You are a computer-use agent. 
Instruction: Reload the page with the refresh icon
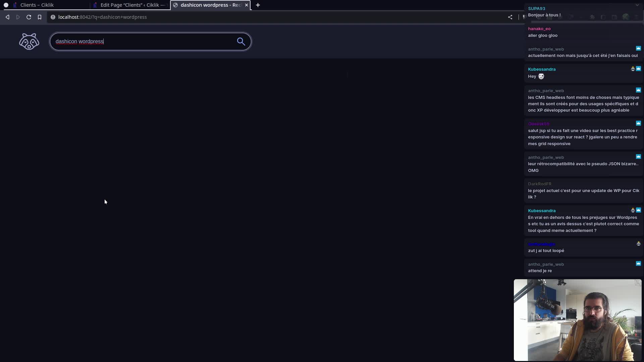point(29,17)
